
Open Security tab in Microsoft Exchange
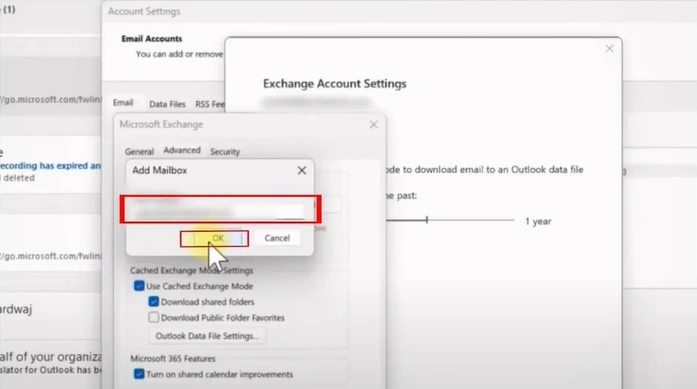coord(225,152)
